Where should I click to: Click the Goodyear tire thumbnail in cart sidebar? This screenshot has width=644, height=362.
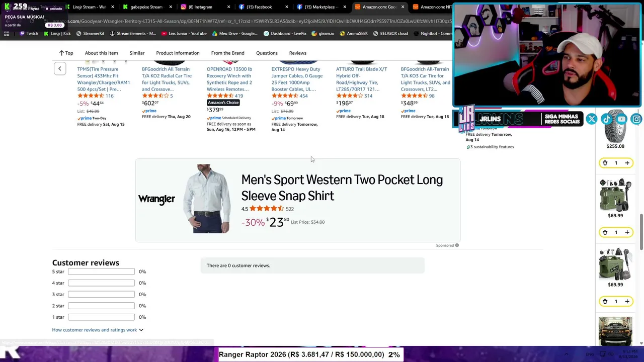tap(615, 126)
